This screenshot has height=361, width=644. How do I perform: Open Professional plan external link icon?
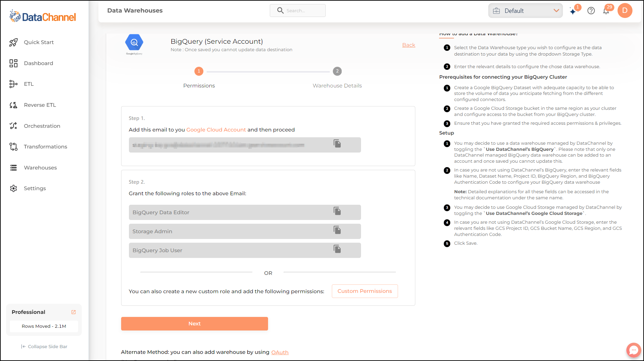coord(74,312)
